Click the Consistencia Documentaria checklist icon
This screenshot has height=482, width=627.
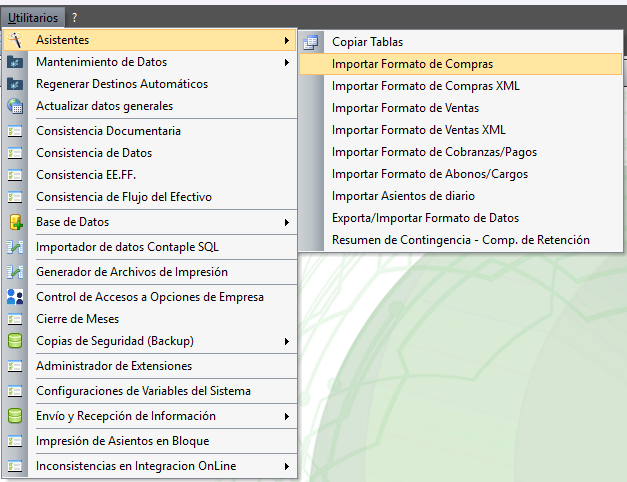[x=15, y=131]
